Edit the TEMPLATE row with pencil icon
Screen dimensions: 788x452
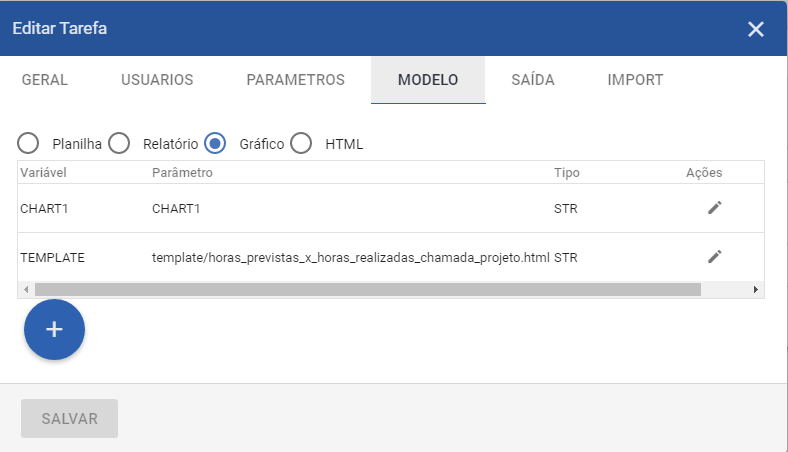tap(715, 256)
